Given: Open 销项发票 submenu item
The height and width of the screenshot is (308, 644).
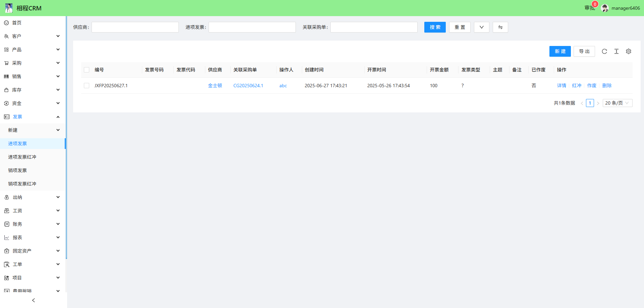Looking at the screenshot, I should click(17, 170).
